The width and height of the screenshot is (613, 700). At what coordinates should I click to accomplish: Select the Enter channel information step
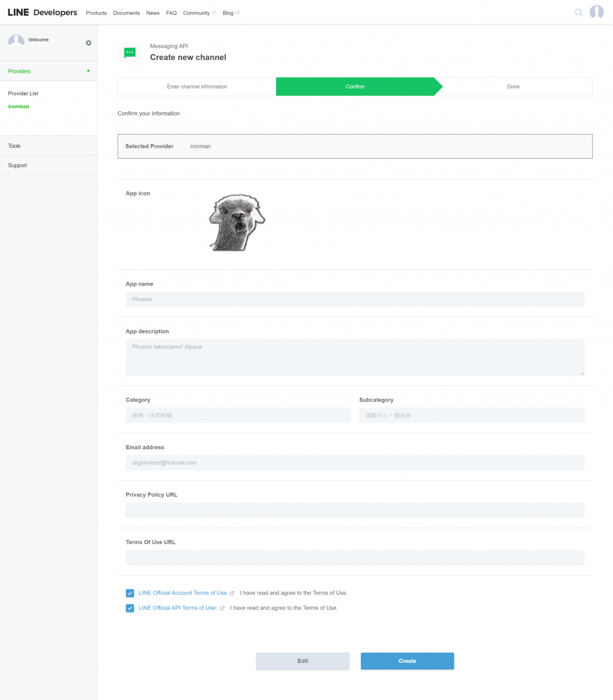click(x=197, y=87)
